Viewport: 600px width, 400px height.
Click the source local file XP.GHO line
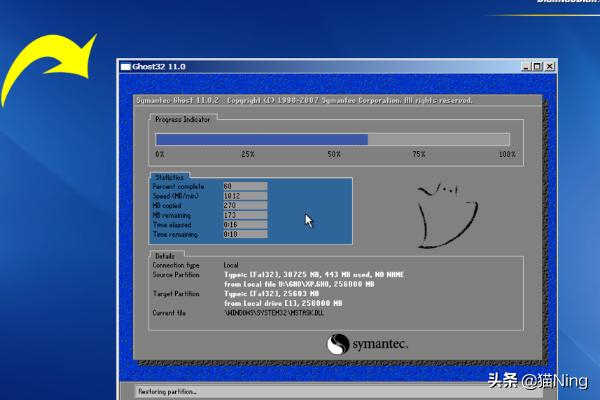tap(299, 284)
